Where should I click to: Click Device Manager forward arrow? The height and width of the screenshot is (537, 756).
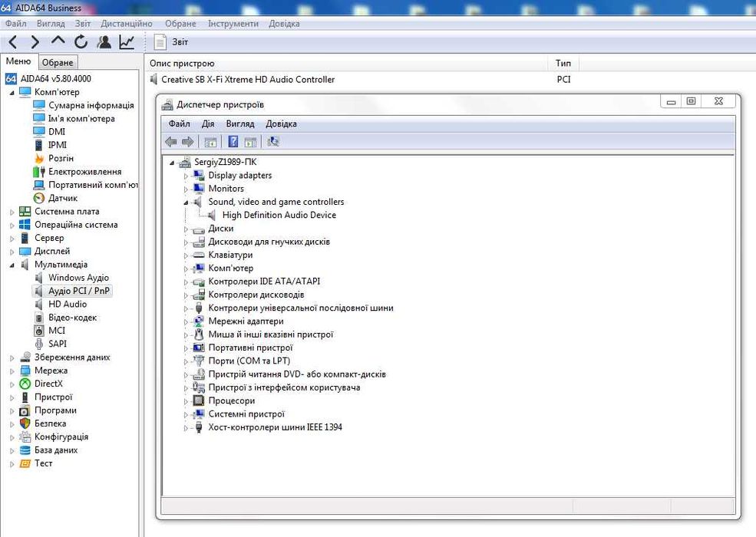[x=187, y=142]
